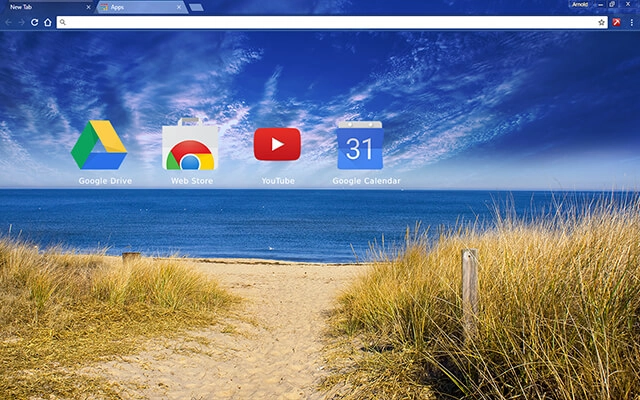Screen dimensions: 640x400
Task: Switch to the Apps tab
Action: tap(141, 7)
